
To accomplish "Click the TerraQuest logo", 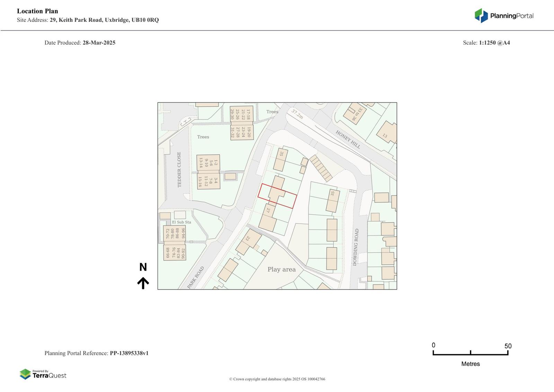I will (x=43, y=374).
